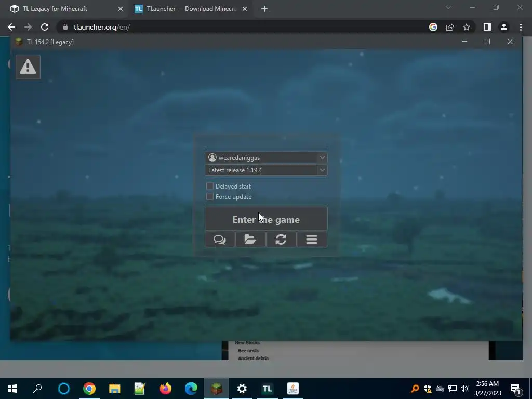Close the TL Legacy for Minecraft tab

(x=121, y=9)
